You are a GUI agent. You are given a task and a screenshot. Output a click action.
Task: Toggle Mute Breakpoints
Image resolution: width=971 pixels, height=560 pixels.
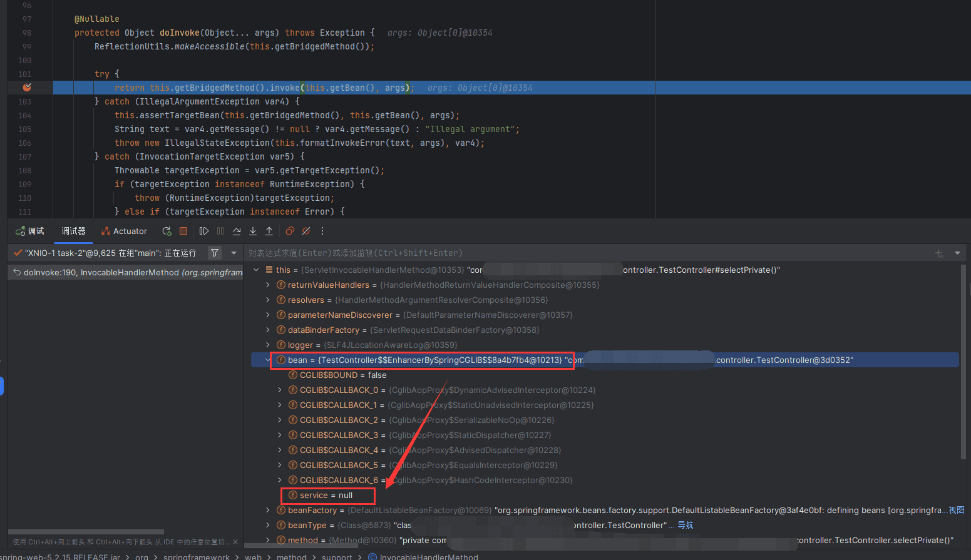pos(306,231)
